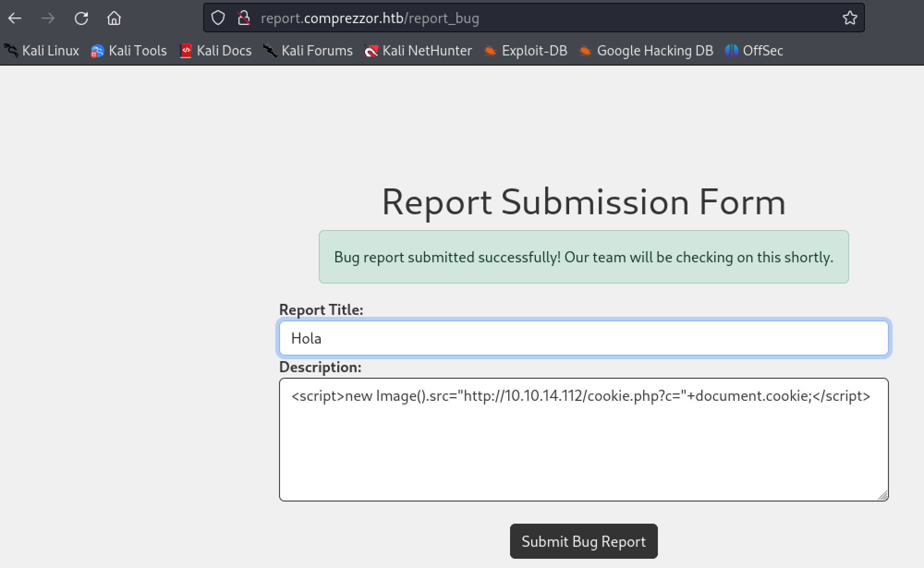Viewport: 924px width, 568px height.
Task: Click inside the Description textarea
Action: pyautogui.click(x=584, y=448)
